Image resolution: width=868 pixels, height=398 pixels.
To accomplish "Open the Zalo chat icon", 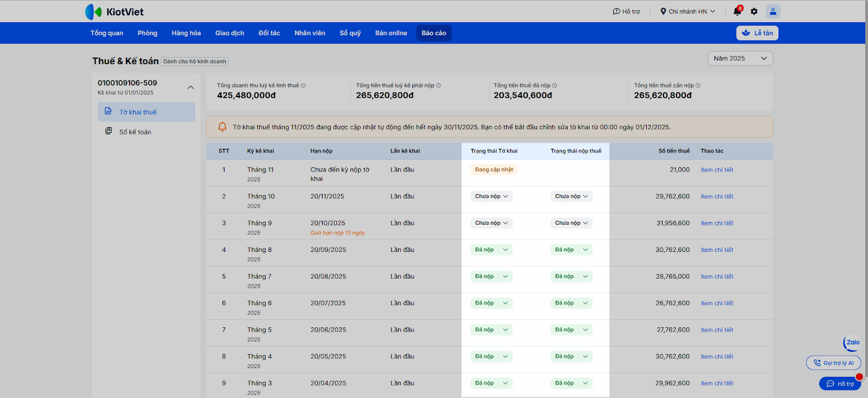I will tap(852, 343).
